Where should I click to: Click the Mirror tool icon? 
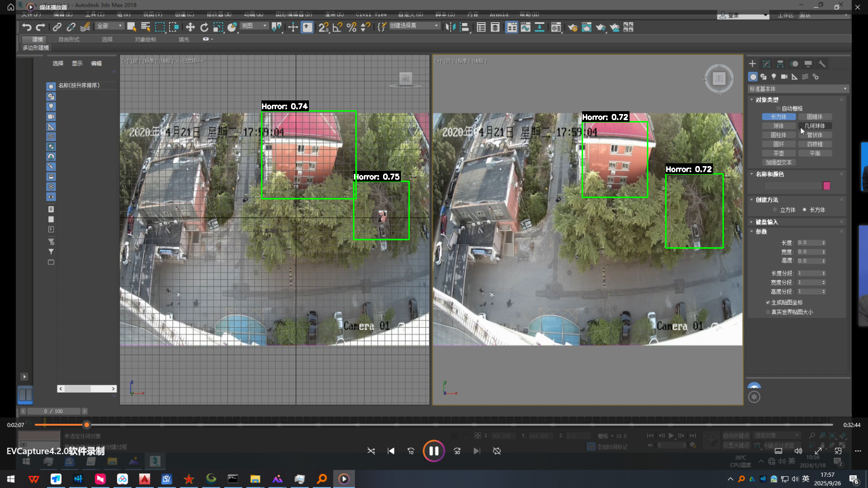450,27
